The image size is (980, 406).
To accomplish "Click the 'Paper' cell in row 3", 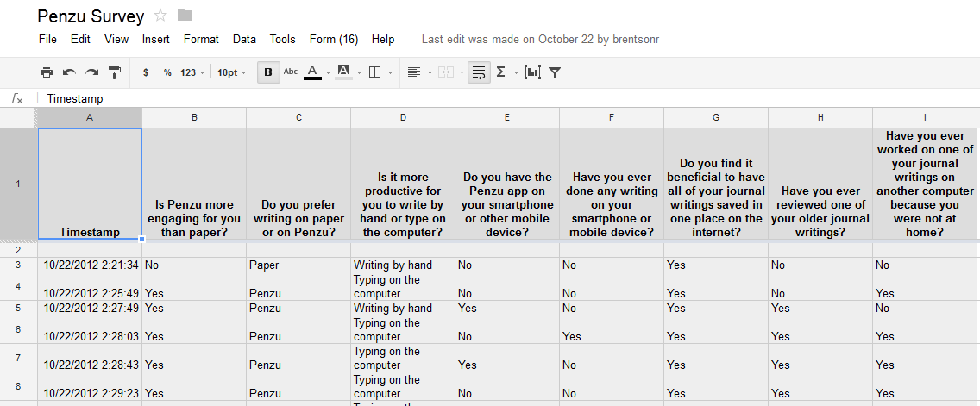I will click(x=298, y=265).
